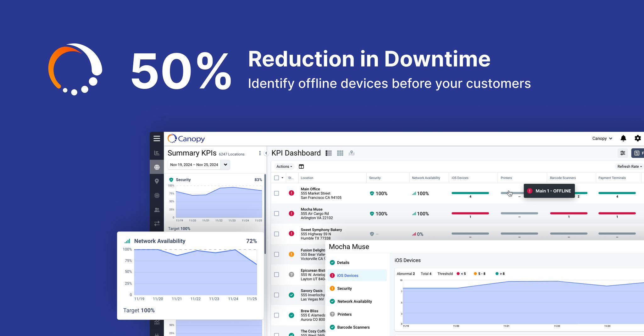644x336 pixels.
Task: Open the location pin sidebar icon
Action: (157, 181)
